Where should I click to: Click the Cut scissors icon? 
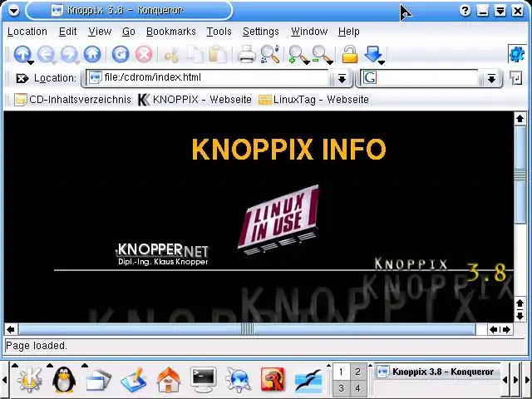pyautogui.click(x=172, y=54)
